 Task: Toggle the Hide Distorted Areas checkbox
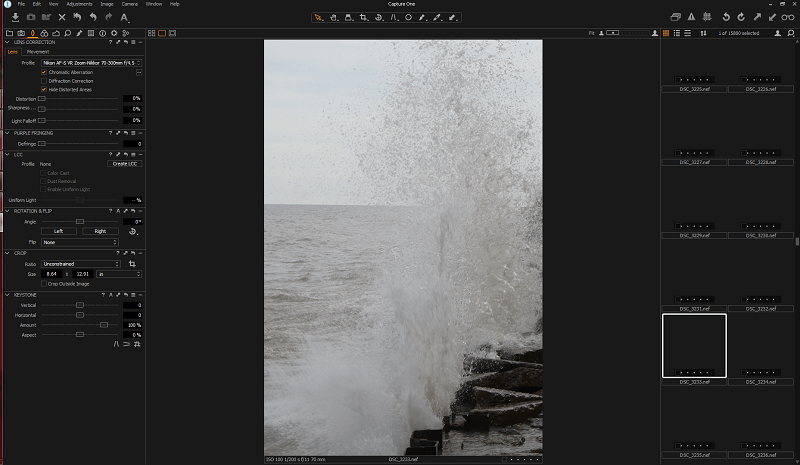(x=44, y=90)
